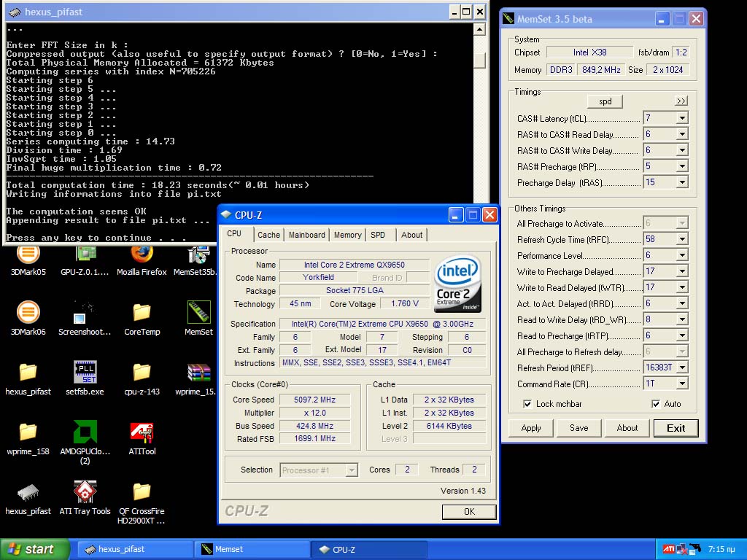This screenshot has width=747, height=560.
Task: Open the wprime_15 archive icon
Action: point(197,378)
